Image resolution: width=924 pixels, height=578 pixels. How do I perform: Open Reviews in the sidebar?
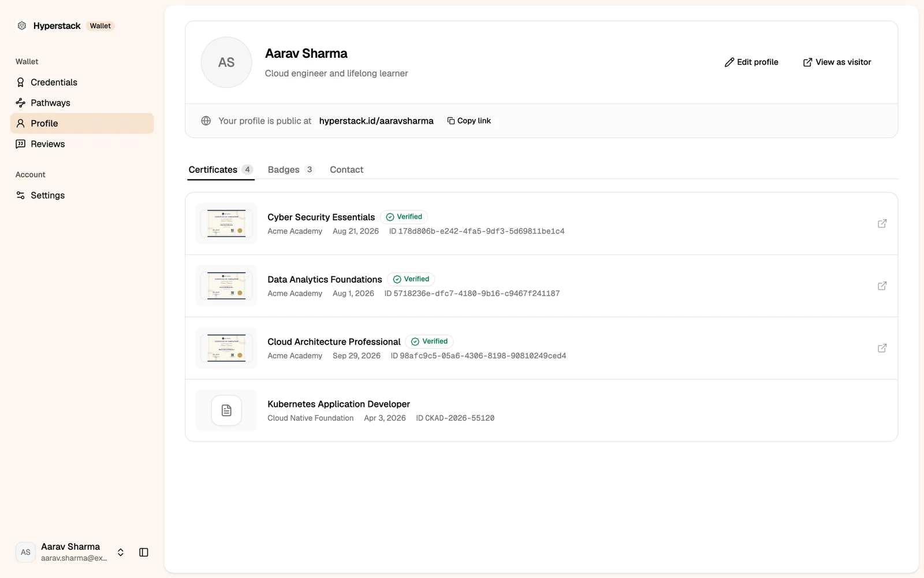(x=82, y=144)
